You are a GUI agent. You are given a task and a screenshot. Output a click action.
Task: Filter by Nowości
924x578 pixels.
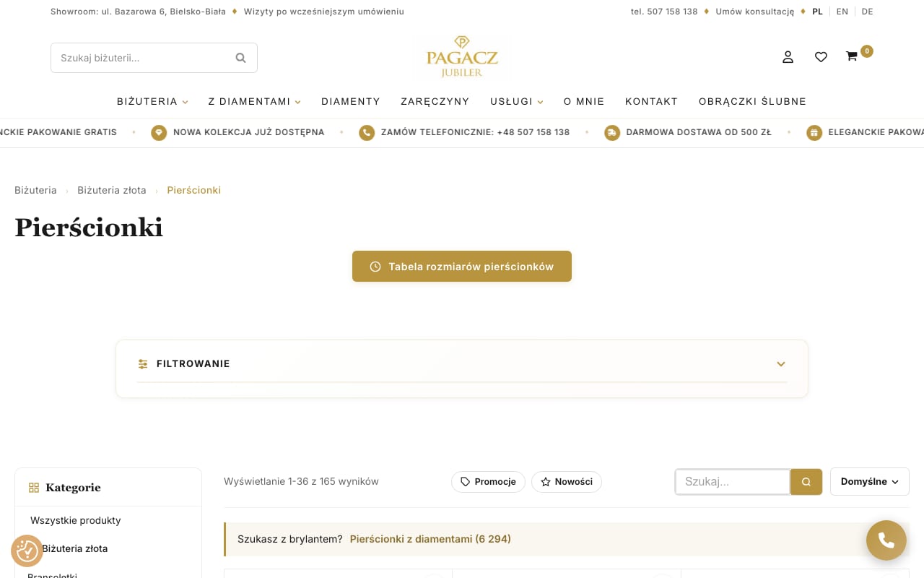click(x=567, y=482)
